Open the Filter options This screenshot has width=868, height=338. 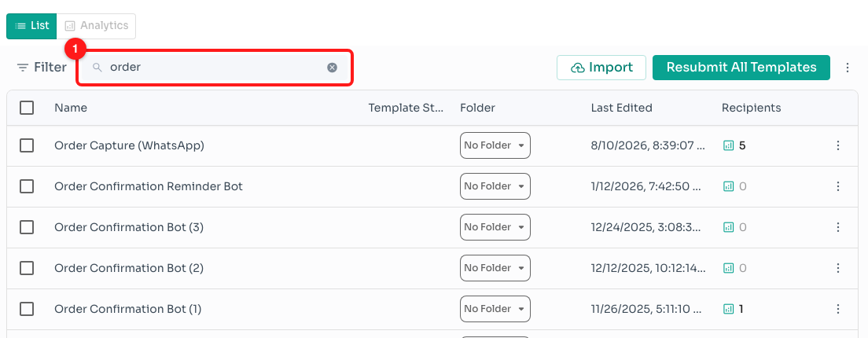pos(42,68)
